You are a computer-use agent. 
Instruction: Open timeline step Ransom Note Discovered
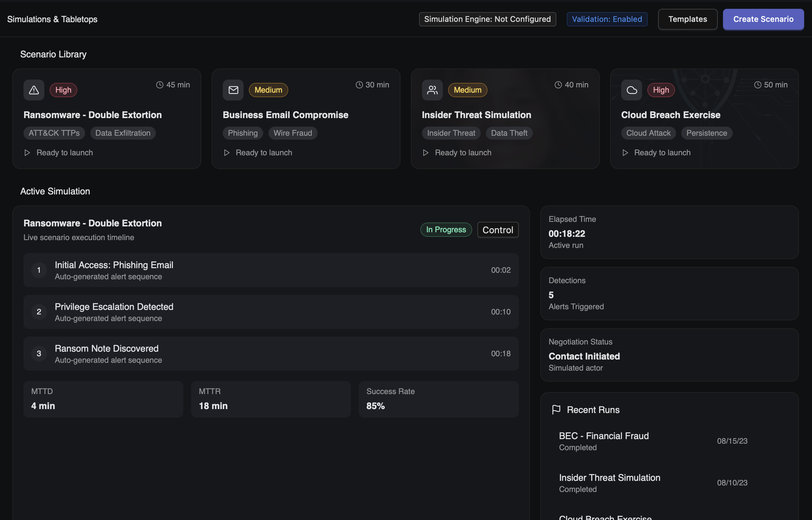[271, 354]
